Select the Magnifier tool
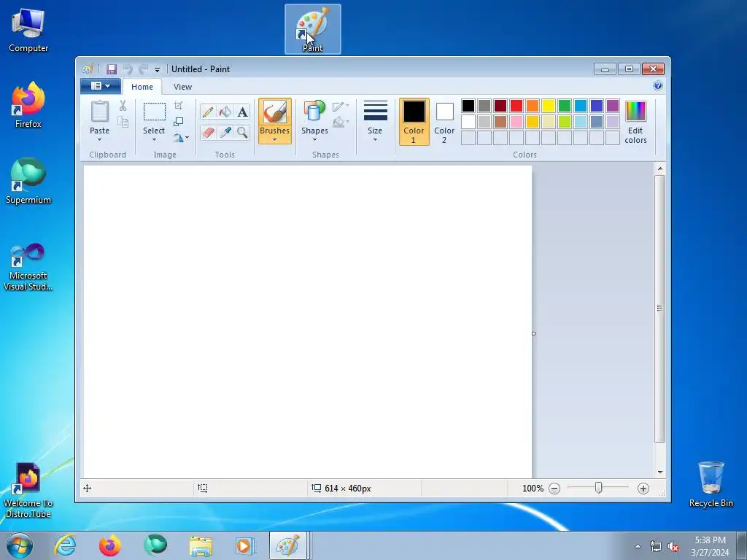Image resolution: width=747 pixels, height=560 pixels. (x=242, y=133)
